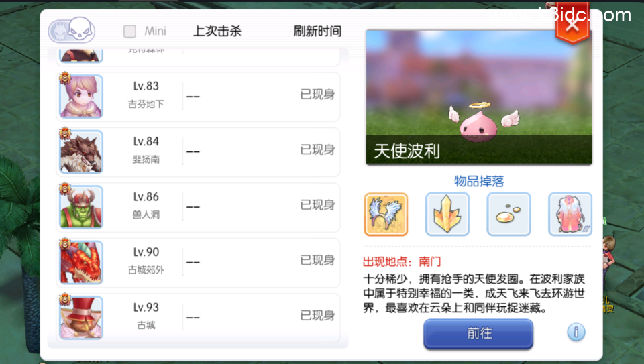This screenshot has height=364, width=644.
Task: Click 已现身 status for 兽人洞 boss
Action: click(x=317, y=204)
